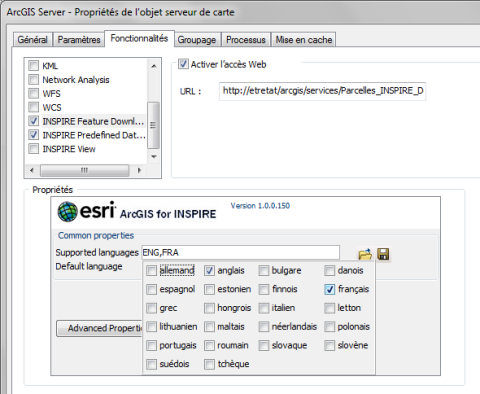The width and height of the screenshot is (480, 394).
Task: Tick the allemand language checkbox
Action: 151,271
